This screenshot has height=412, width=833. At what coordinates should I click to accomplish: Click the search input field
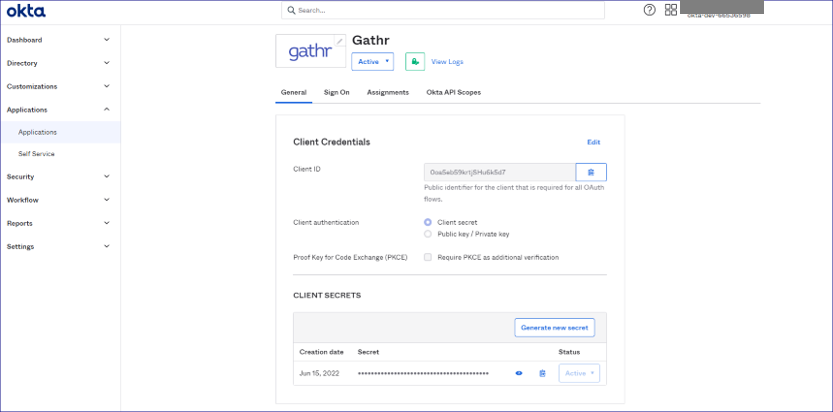443,10
